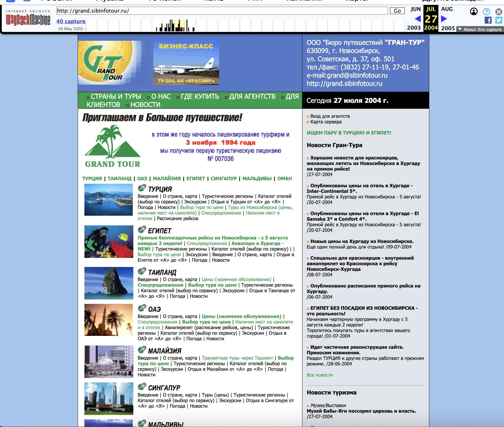504x427 pixels.
Task: Select year 2003 in capture navigator
Action: click(414, 28)
